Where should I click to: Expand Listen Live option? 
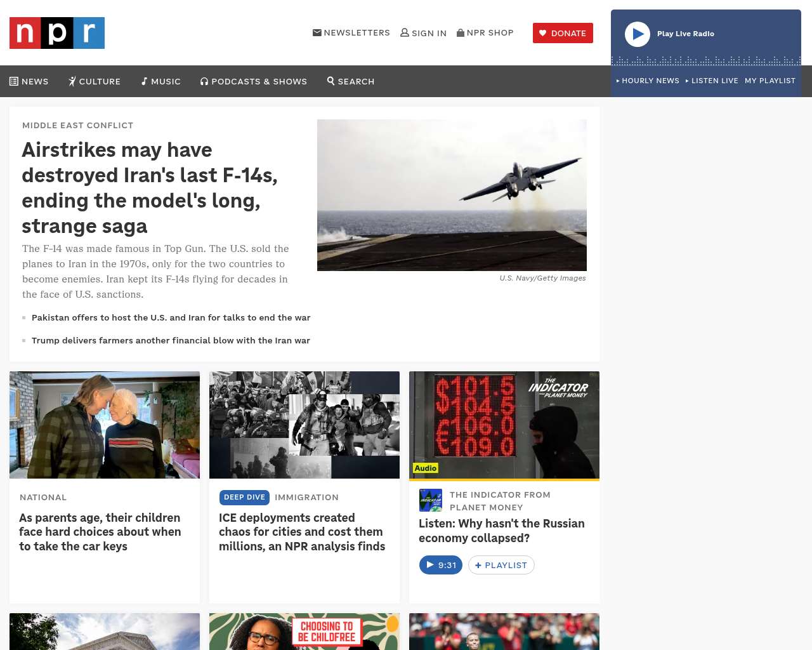[712, 81]
